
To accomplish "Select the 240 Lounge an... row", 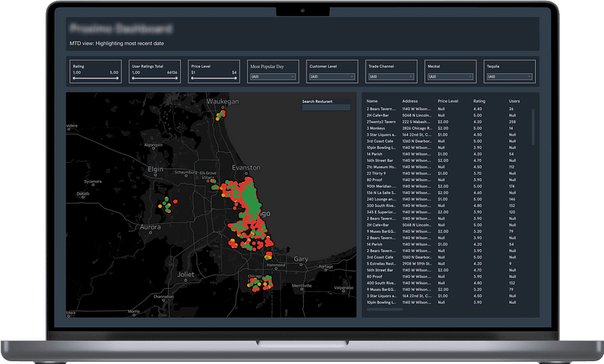I will click(443, 199).
